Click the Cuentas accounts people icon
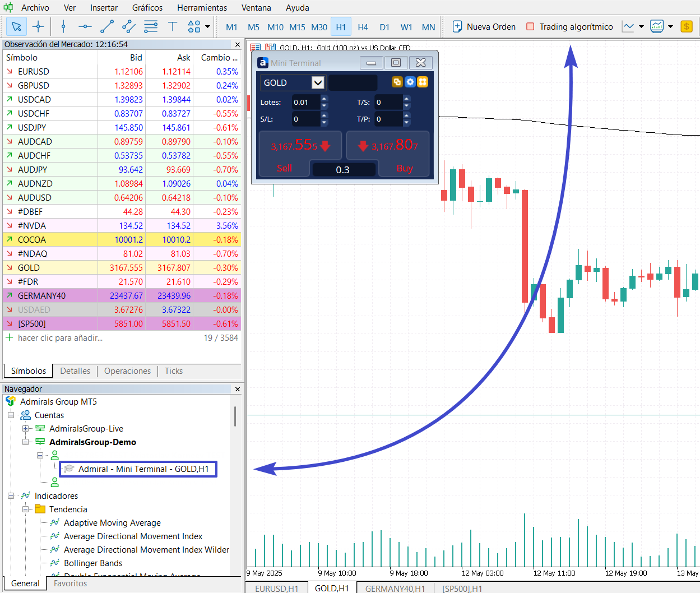700x593 pixels. (26, 415)
